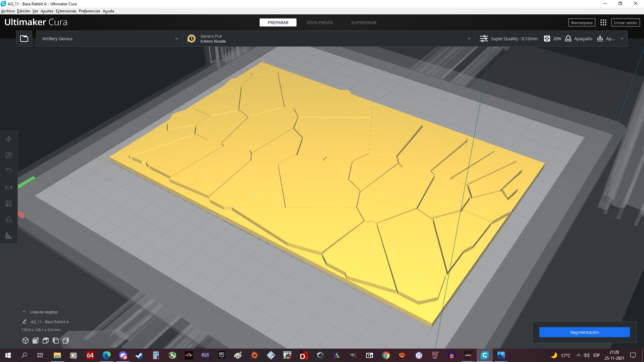Open the application switcher grid icon

tap(603, 22)
